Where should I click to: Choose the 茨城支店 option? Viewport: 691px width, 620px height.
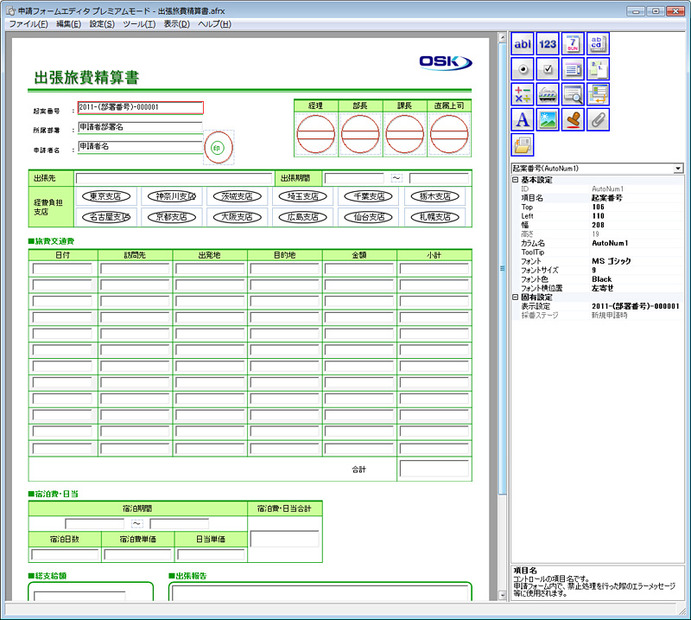coord(237,197)
